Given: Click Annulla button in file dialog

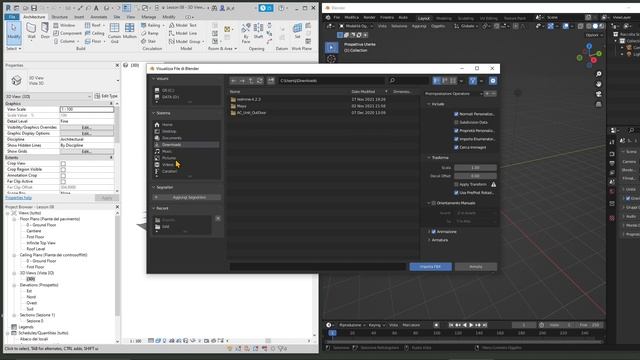Looking at the screenshot, I should [476, 267].
